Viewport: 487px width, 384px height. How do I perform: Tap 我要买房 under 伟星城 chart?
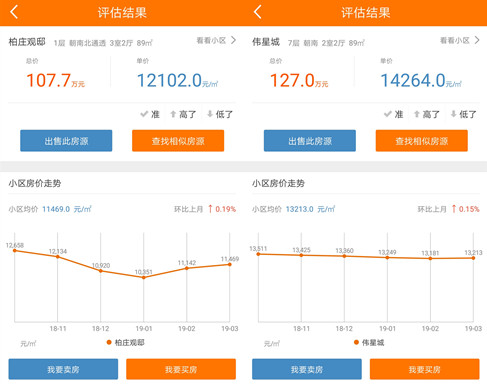tap(425, 369)
